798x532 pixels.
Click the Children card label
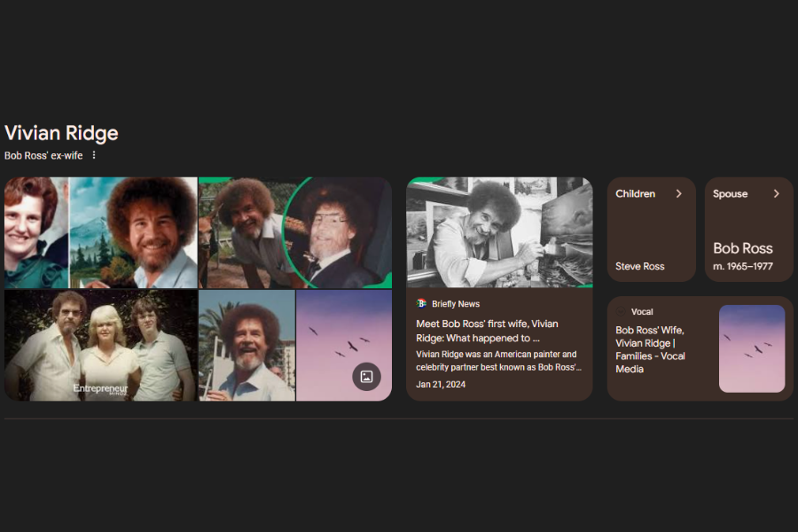click(x=635, y=193)
